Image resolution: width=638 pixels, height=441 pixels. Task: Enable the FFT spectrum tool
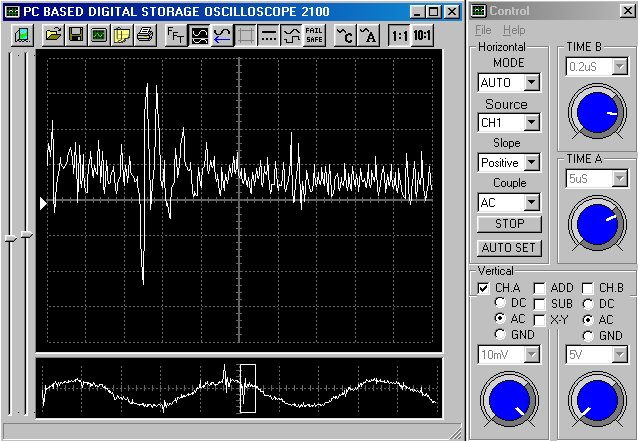tap(176, 35)
